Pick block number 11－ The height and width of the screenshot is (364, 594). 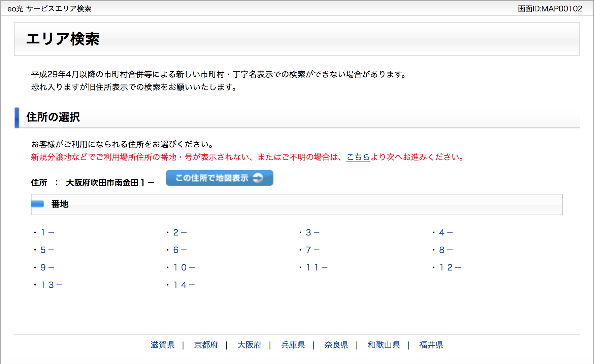(x=317, y=267)
